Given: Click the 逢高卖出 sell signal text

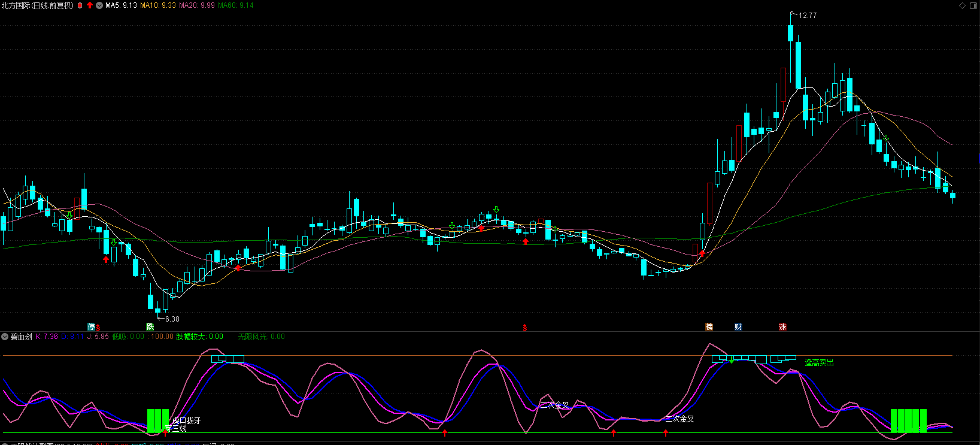Looking at the screenshot, I should click(819, 363).
